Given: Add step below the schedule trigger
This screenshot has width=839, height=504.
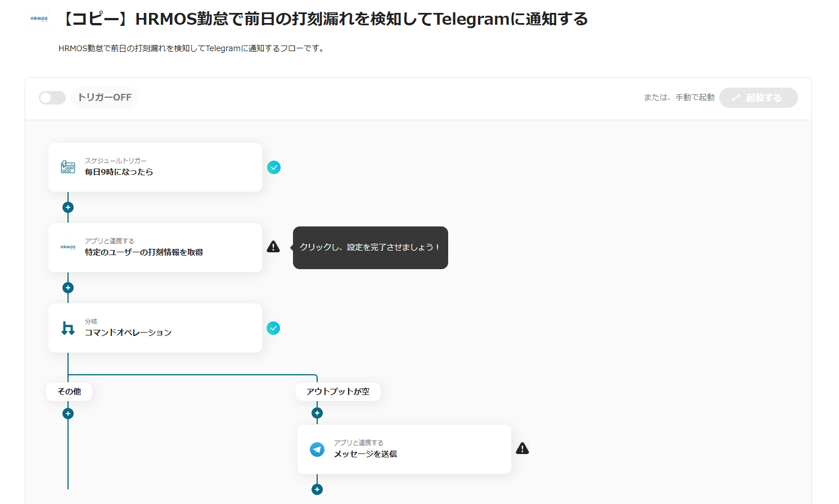Looking at the screenshot, I should tap(68, 207).
